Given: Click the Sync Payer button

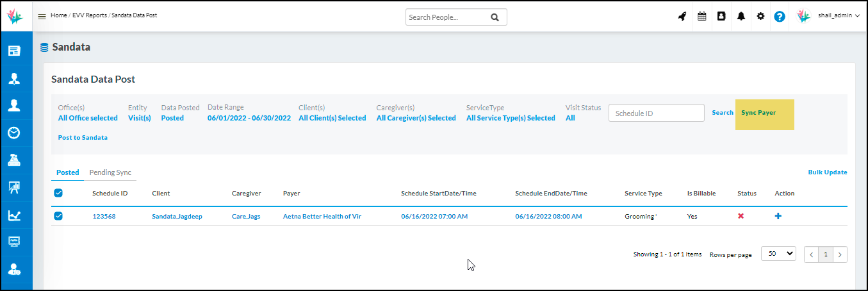Looking at the screenshot, I should 758,113.
